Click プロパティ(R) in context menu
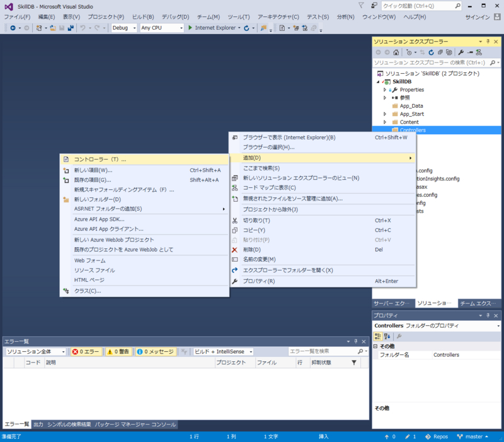504x442 pixels. [x=323, y=281]
